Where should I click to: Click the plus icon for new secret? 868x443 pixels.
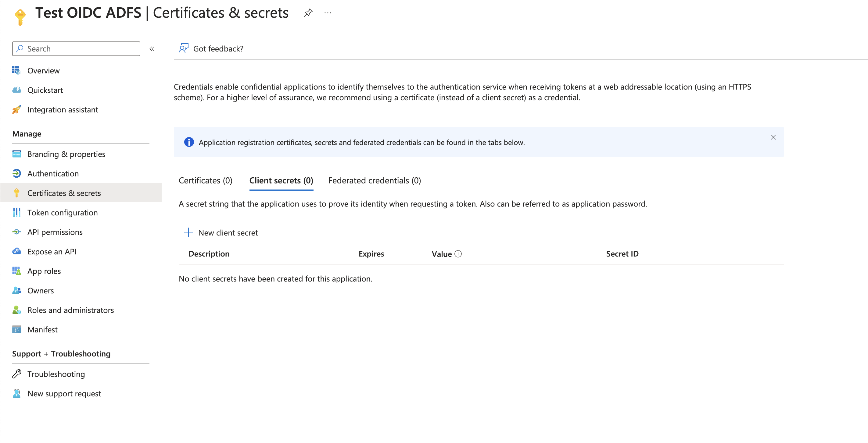coord(188,232)
